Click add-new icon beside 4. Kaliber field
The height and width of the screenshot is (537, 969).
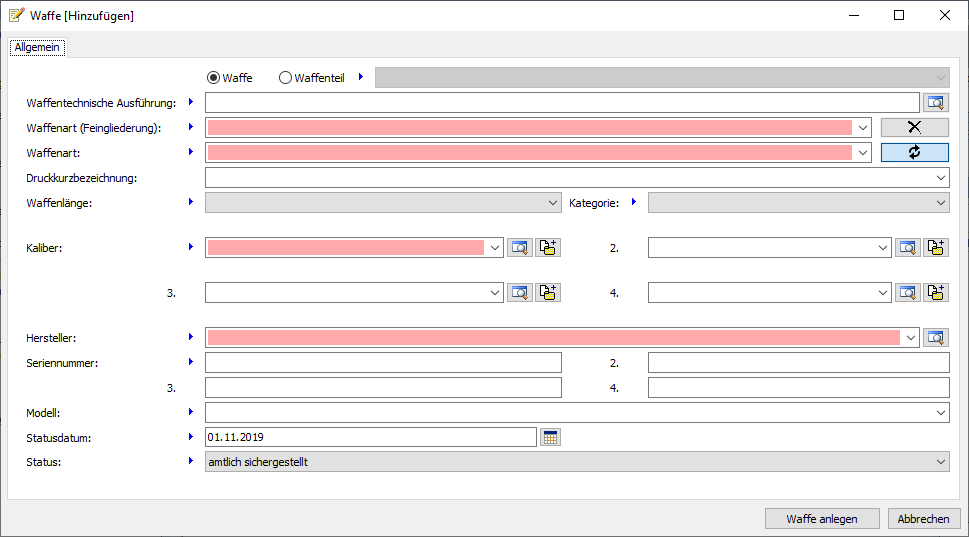tap(936, 292)
